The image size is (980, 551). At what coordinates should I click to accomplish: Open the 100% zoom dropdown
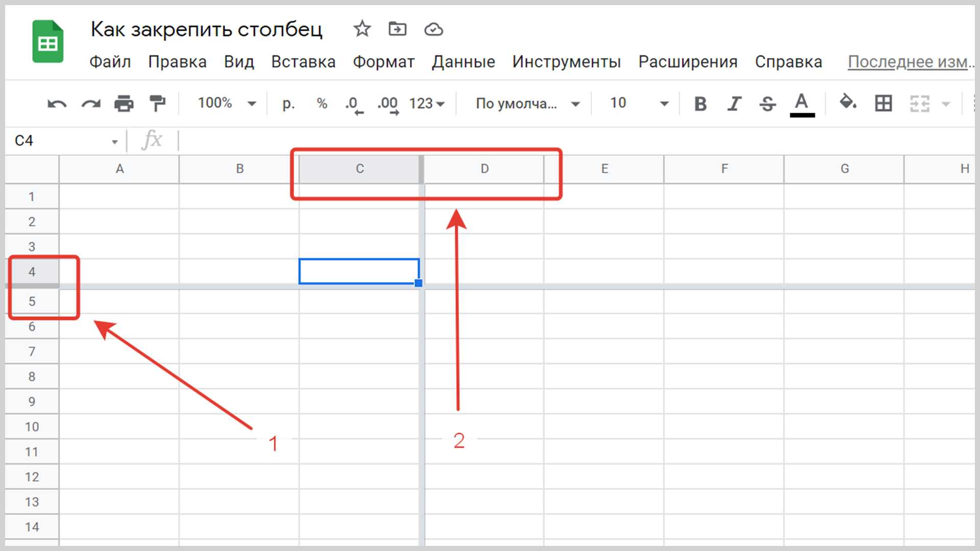[227, 104]
